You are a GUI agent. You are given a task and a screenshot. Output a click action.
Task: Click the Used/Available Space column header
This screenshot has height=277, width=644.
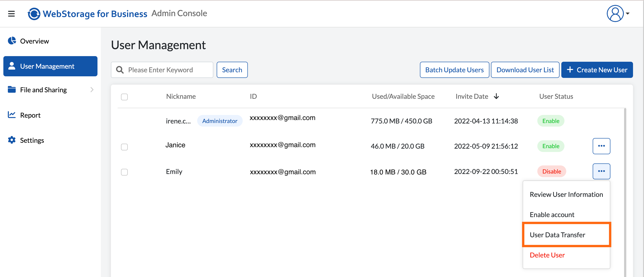[403, 97]
